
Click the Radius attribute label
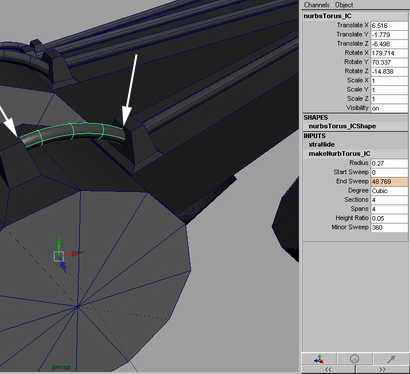[x=359, y=163]
